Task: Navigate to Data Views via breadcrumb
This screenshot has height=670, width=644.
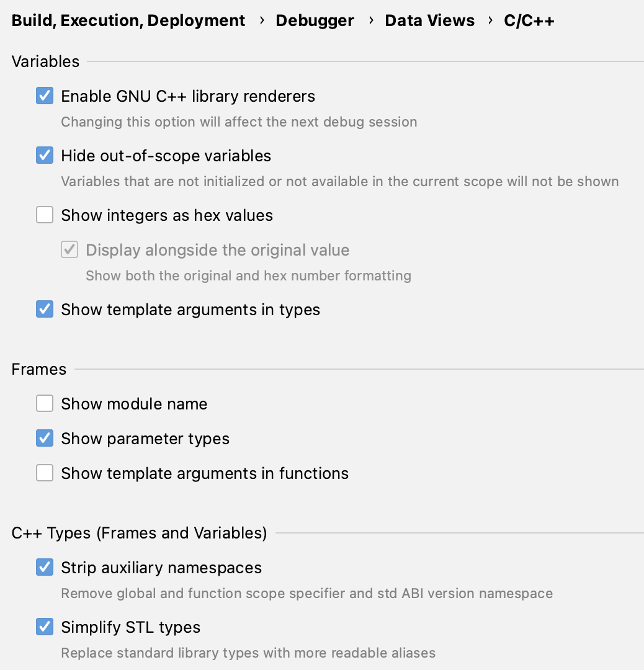Action: (x=429, y=20)
